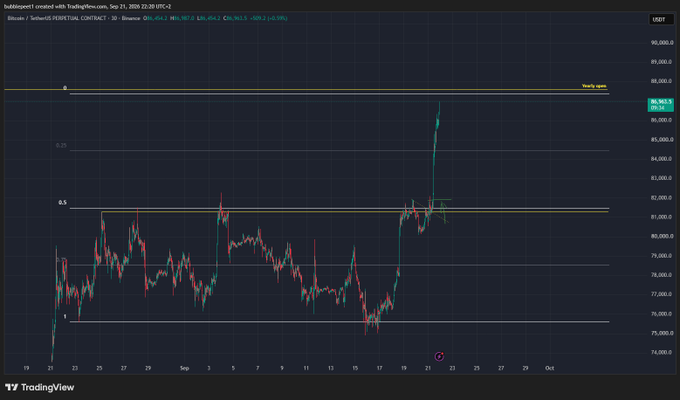Click the change value +509.2 (+0.59%)
The height and width of the screenshot is (400, 680).
click(x=269, y=18)
